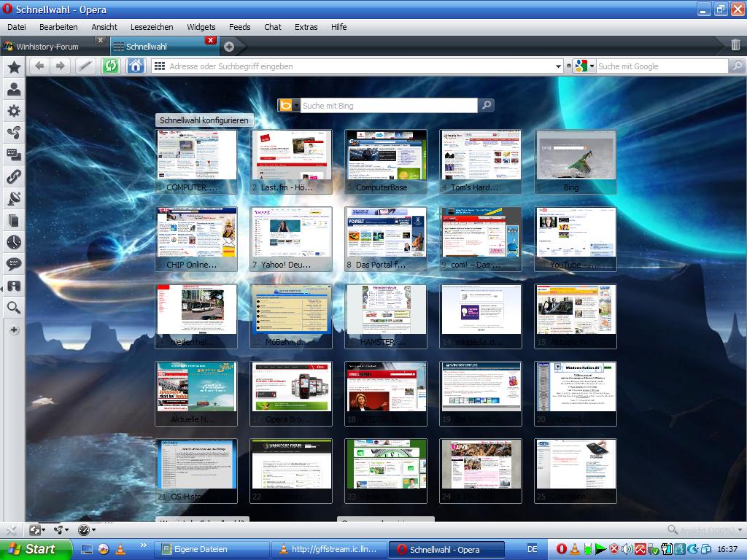Open the Bing search engine selector dropdown
This screenshot has width=747, height=560.
[296, 106]
